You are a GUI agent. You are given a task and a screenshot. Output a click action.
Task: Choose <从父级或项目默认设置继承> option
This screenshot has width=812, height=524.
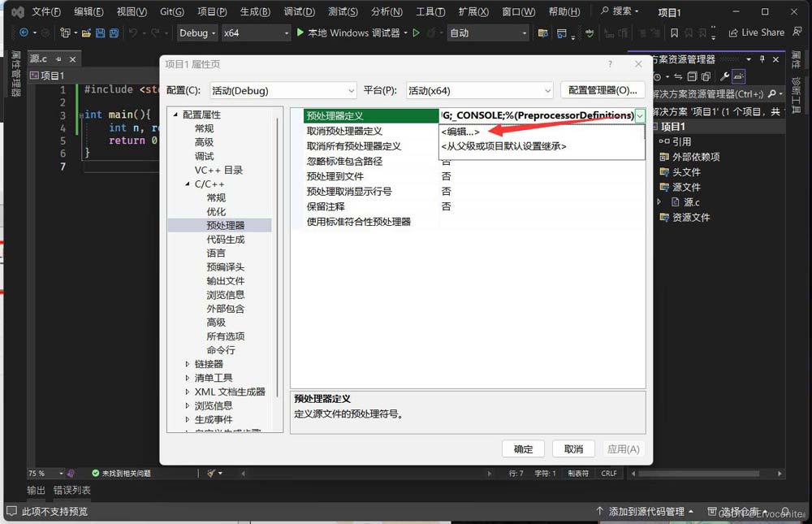click(x=542, y=146)
